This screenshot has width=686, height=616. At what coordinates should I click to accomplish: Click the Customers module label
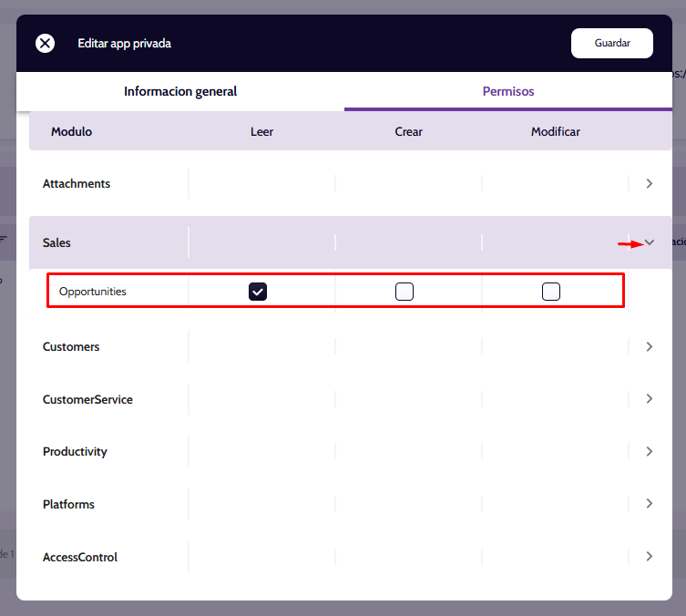pyautogui.click(x=71, y=347)
